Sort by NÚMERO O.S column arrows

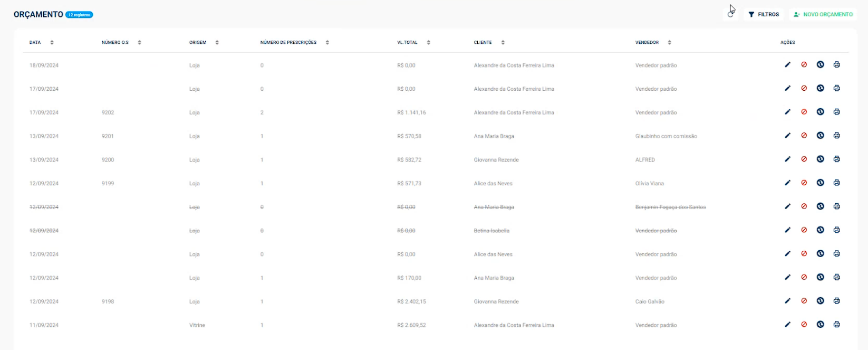coord(139,42)
